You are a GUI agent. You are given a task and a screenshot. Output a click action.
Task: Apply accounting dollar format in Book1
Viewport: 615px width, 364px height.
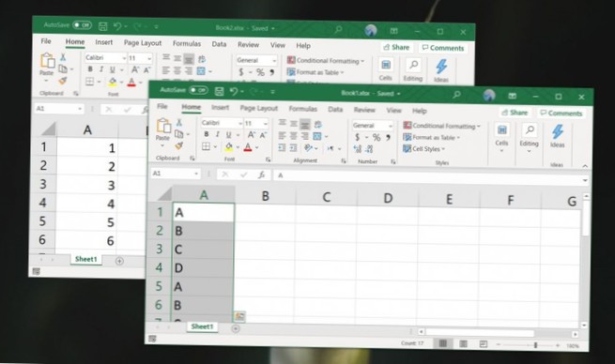357,137
